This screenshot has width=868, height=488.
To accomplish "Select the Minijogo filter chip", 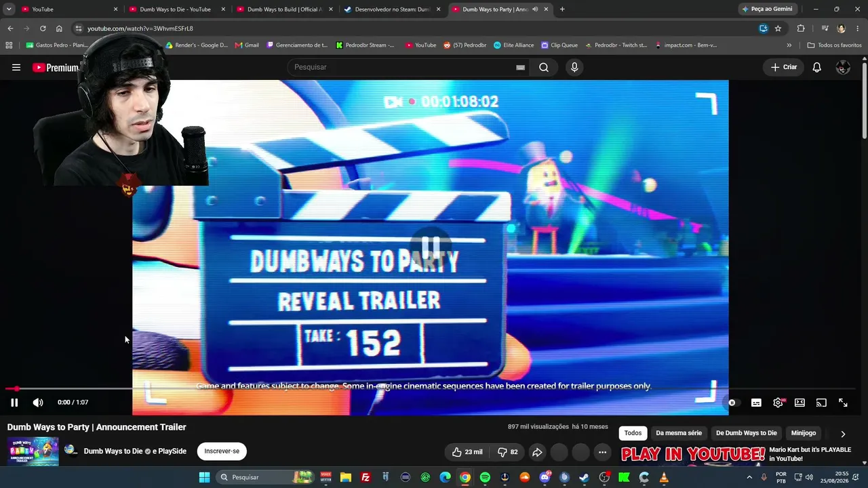I will point(804,433).
